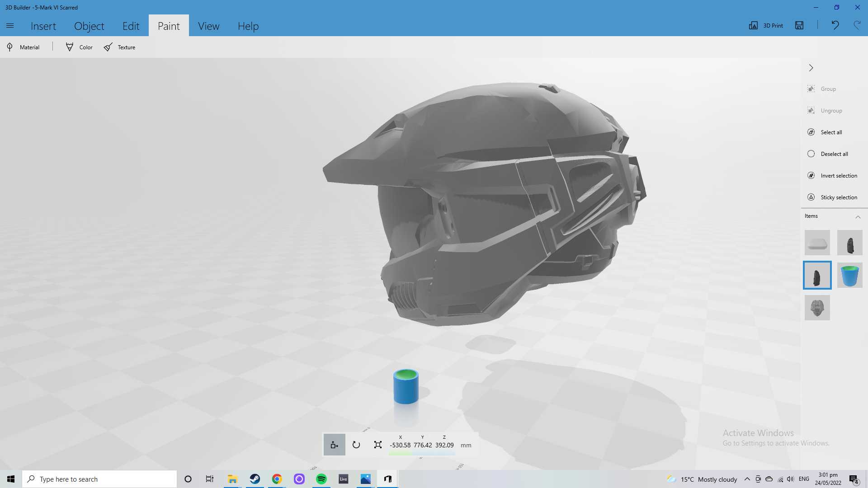Open the network status icon in the tray
868x488 pixels.
point(780,479)
